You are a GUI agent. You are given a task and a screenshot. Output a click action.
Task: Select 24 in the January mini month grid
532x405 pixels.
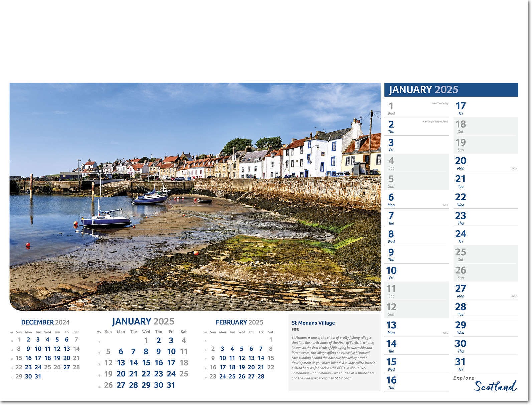pyautogui.click(x=171, y=374)
